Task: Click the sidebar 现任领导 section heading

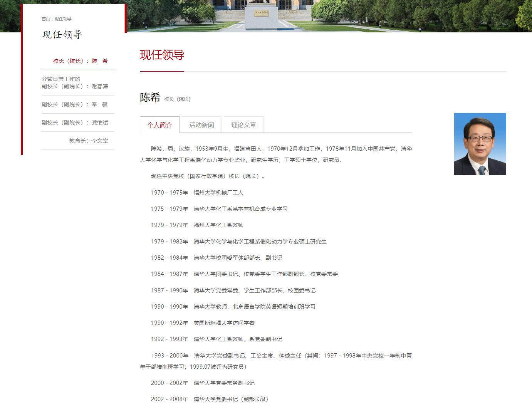Action: [62, 35]
